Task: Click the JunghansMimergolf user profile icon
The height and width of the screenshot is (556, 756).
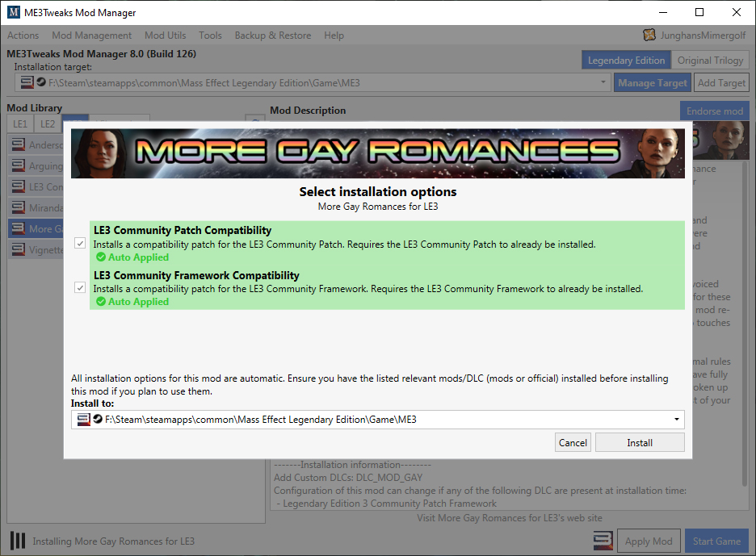Action: (649, 35)
